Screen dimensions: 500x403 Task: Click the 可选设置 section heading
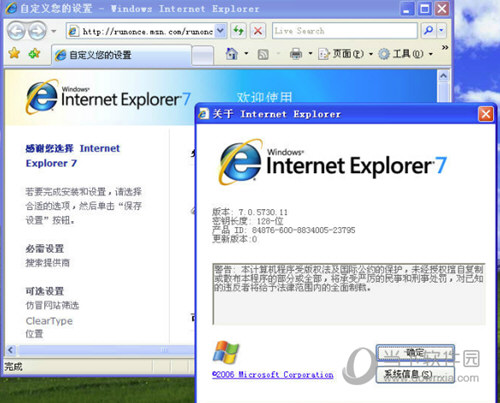[x=45, y=291]
